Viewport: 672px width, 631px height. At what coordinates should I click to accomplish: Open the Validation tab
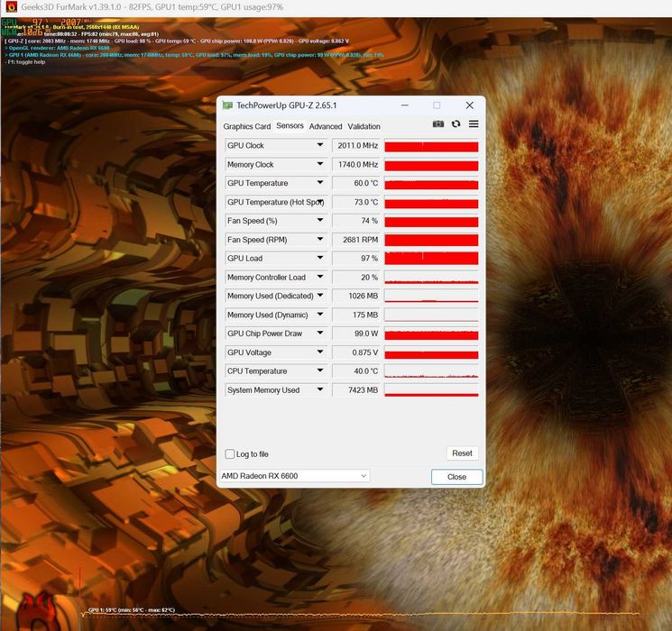(364, 126)
